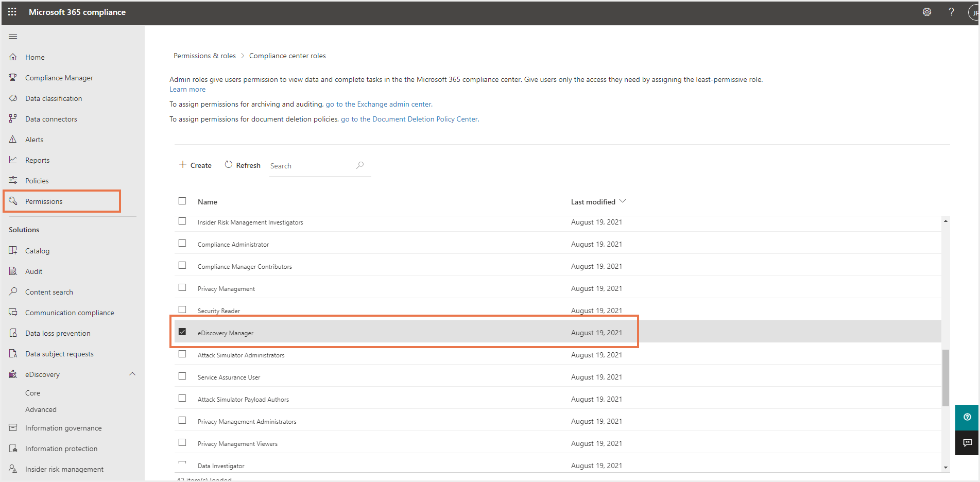The height and width of the screenshot is (482, 980).
Task: Open the Last modified sort dropdown
Action: 623,201
